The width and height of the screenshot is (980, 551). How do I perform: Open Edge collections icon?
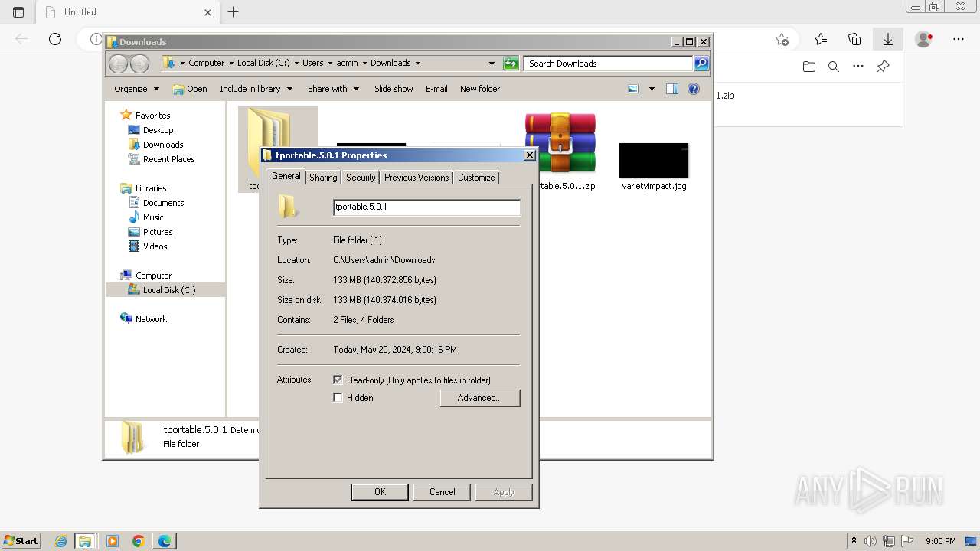[854, 39]
